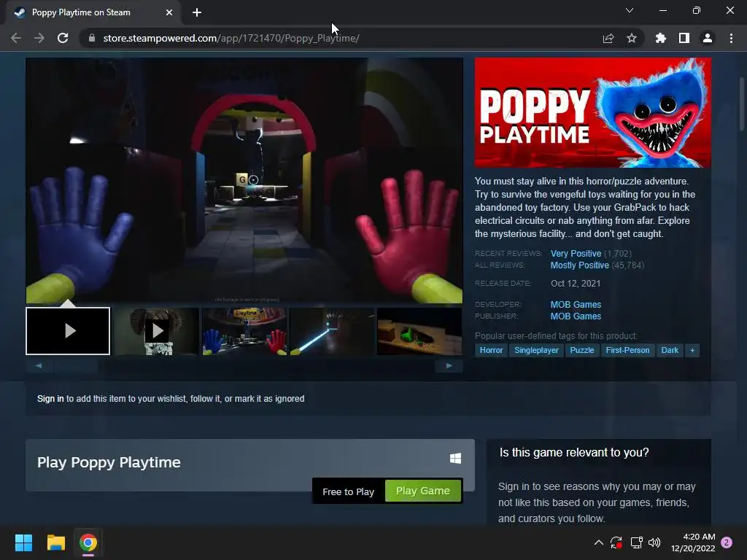Click the Sign in link
Viewport: 747px width, 560px height.
pos(50,399)
